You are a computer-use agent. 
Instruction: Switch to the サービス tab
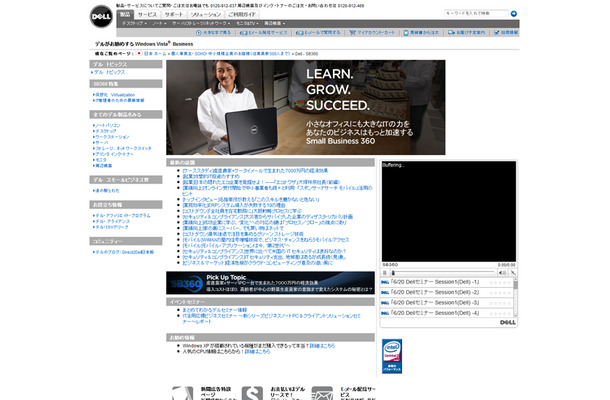tap(147, 14)
